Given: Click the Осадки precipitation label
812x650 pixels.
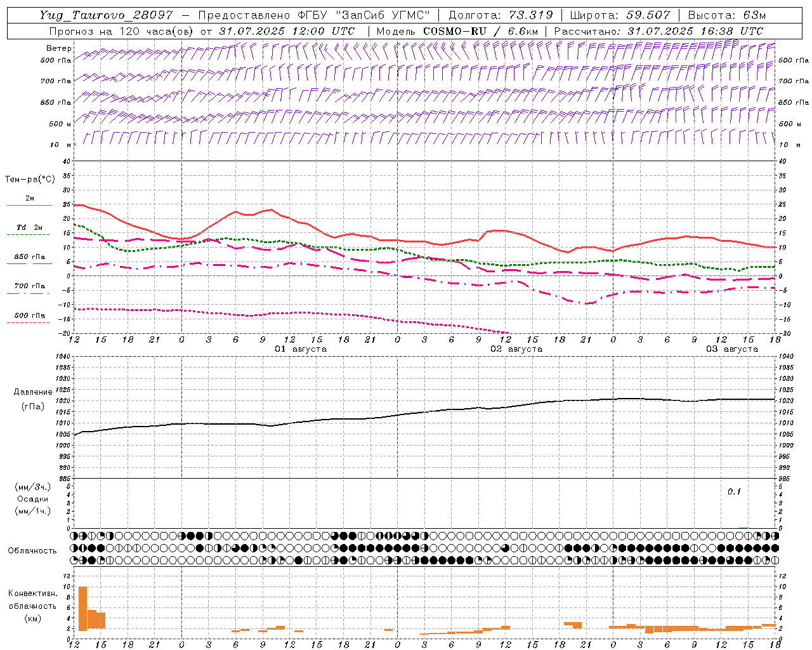Looking at the screenshot, I should coord(33,499).
